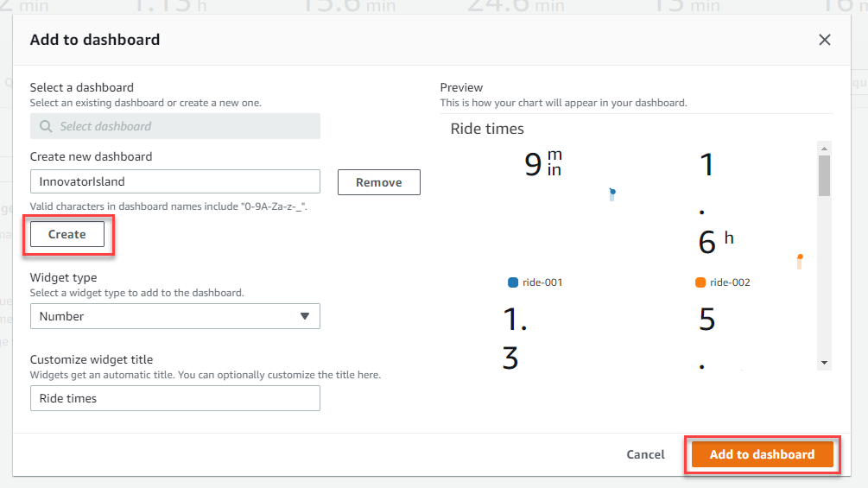Click the orange Add to dashboard button
The width and height of the screenshot is (868, 488).
(x=763, y=454)
